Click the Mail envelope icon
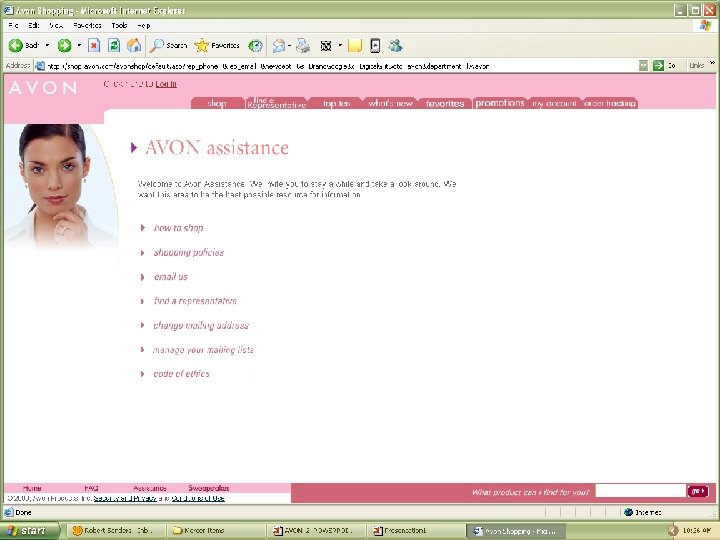Viewport: 720px width, 540px height. 278,45
